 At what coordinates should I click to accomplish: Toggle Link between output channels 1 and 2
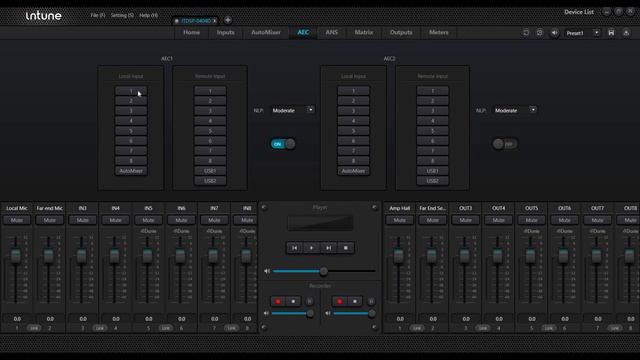point(416,328)
